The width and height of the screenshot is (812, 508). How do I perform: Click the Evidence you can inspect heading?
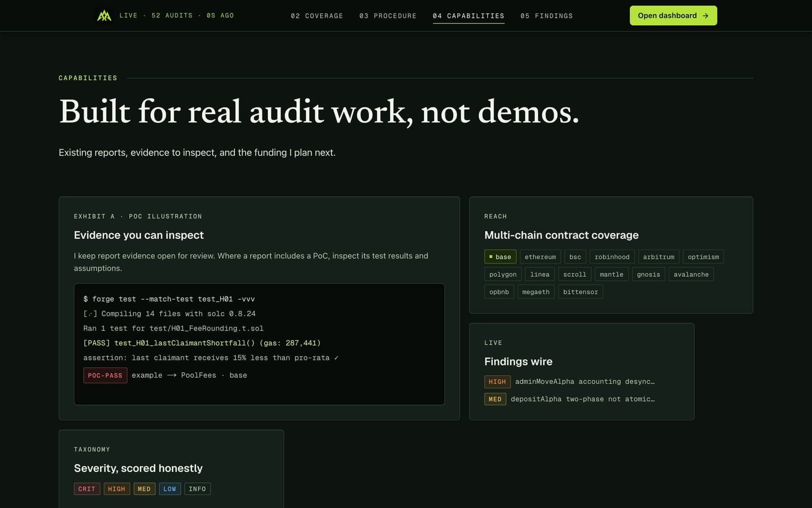[139, 235]
